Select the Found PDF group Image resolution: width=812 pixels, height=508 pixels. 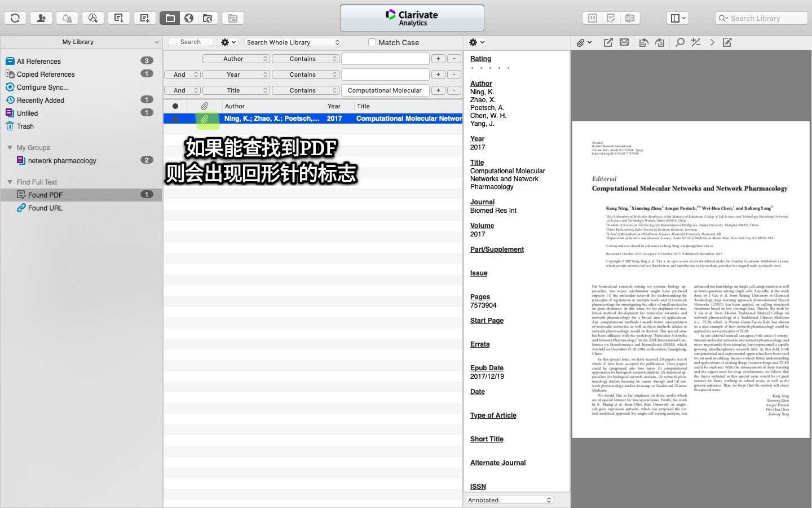click(x=81, y=195)
